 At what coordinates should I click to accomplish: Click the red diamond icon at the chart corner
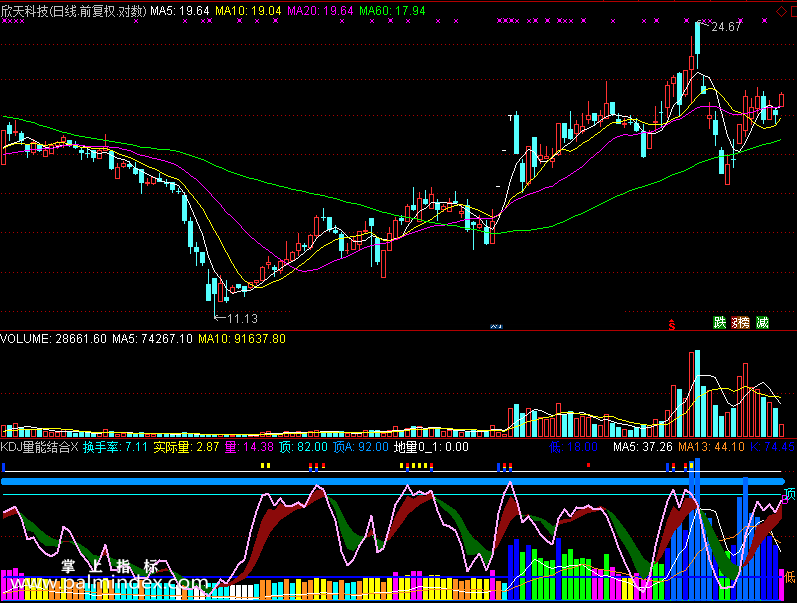pyautogui.click(x=781, y=11)
